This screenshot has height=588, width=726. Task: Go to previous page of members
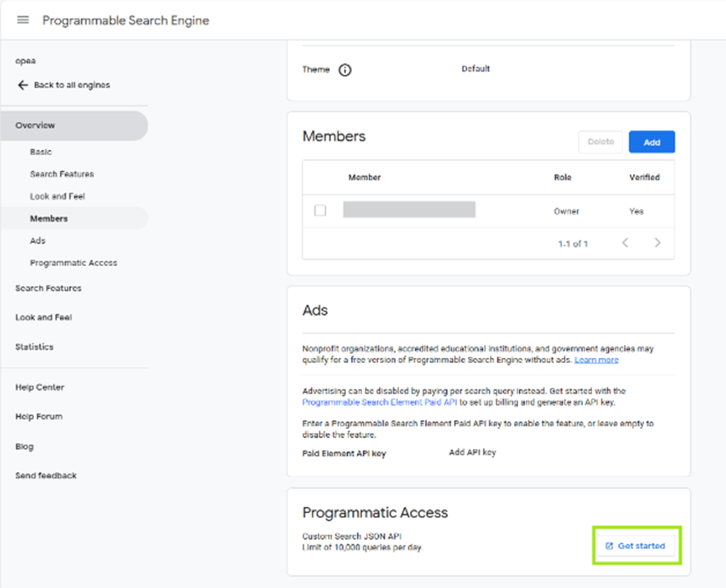[625, 243]
